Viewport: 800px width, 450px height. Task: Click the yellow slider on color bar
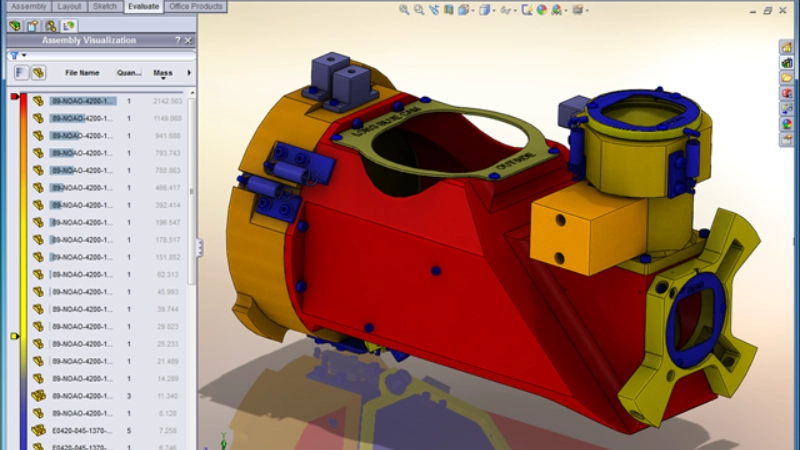coord(14,337)
